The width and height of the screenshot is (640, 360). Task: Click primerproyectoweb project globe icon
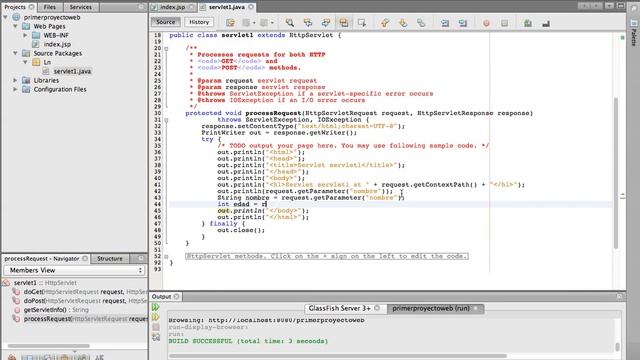coord(16,17)
